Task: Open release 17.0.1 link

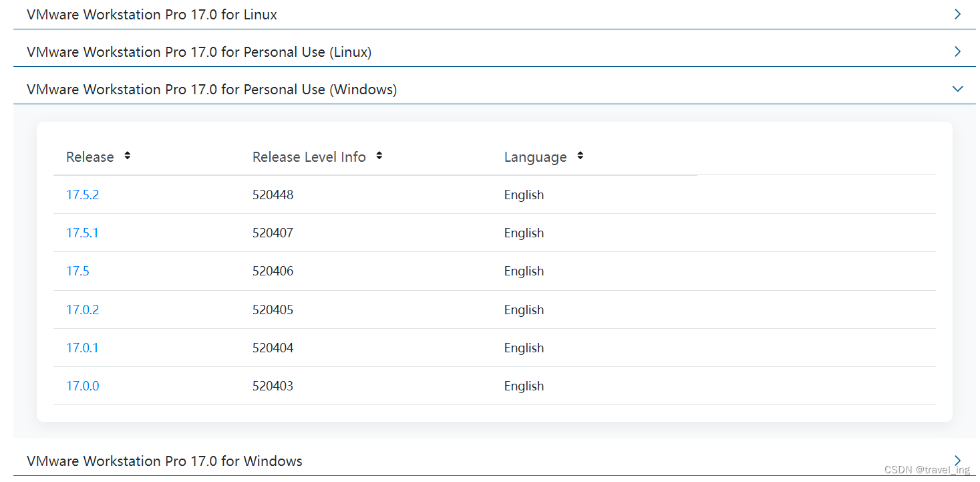Action: pos(82,348)
